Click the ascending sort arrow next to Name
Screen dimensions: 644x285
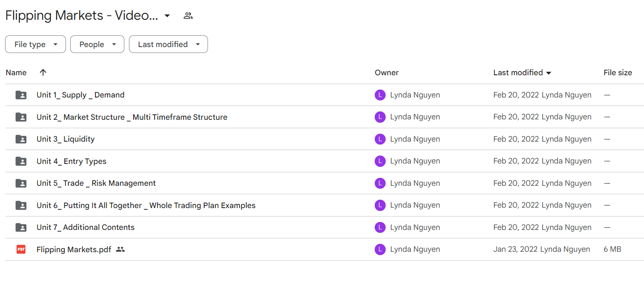click(x=43, y=72)
